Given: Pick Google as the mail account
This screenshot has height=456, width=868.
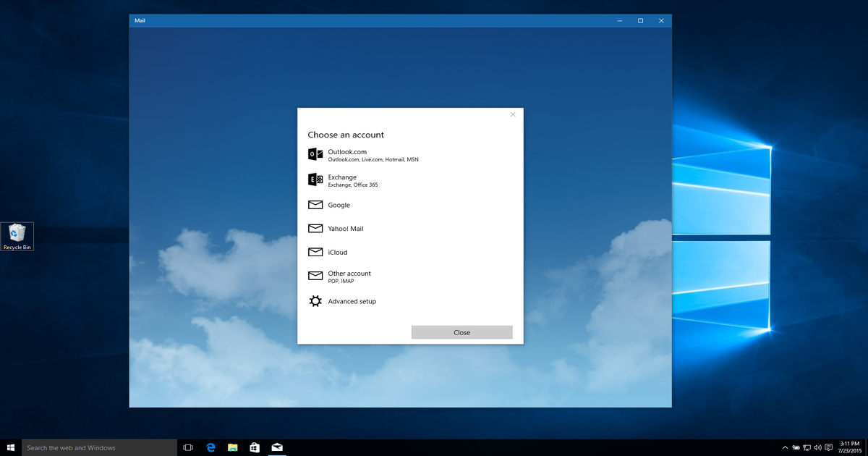Looking at the screenshot, I should [x=339, y=205].
